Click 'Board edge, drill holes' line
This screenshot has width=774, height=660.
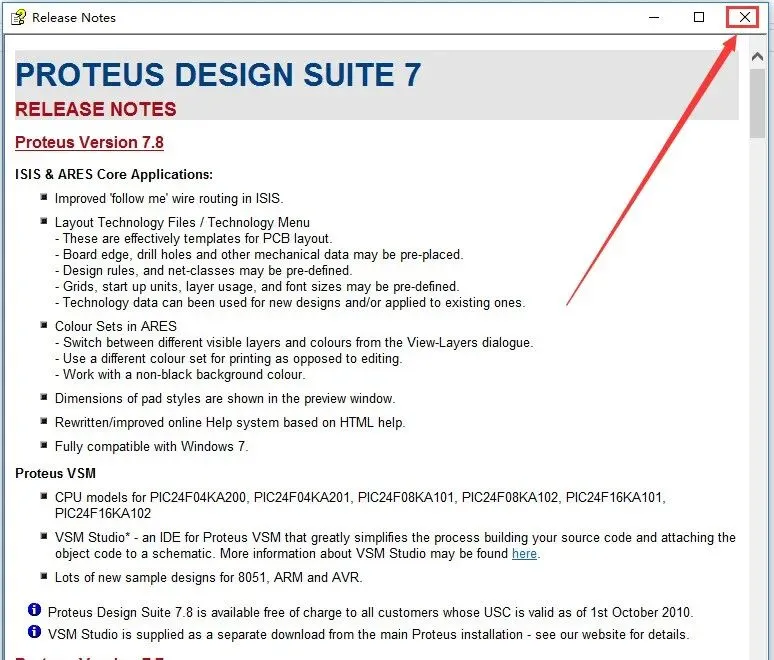[259, 255]
